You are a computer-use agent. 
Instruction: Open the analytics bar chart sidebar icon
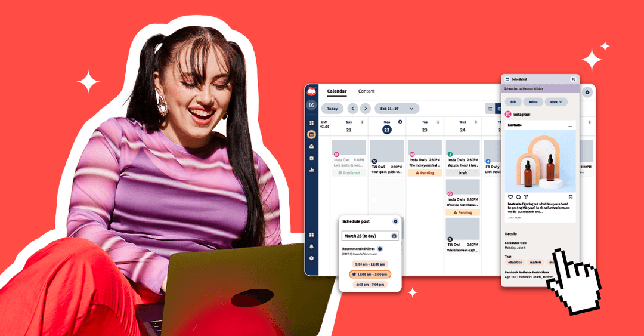311,169
